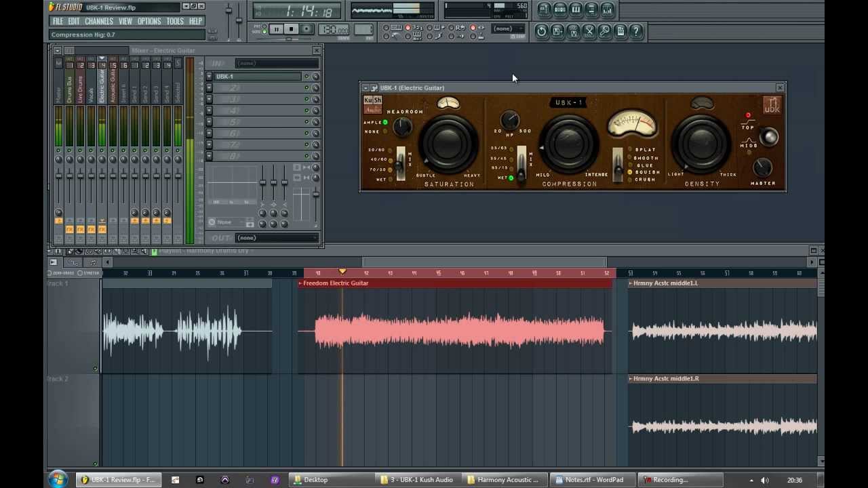868x488 pixels.
Task: Click the HP filter knob
Action: [x=510, y=121]
